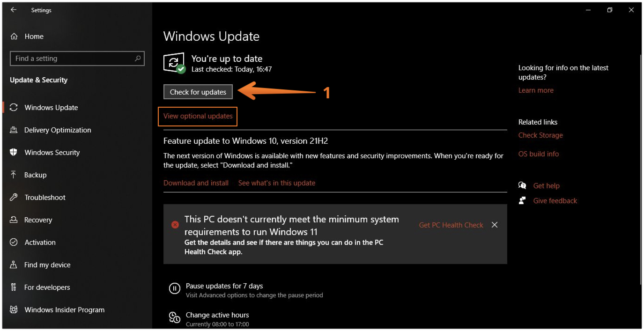Click the For developers tools icon
The width and height of the screenshot is (644, 331).
point(14,287)
